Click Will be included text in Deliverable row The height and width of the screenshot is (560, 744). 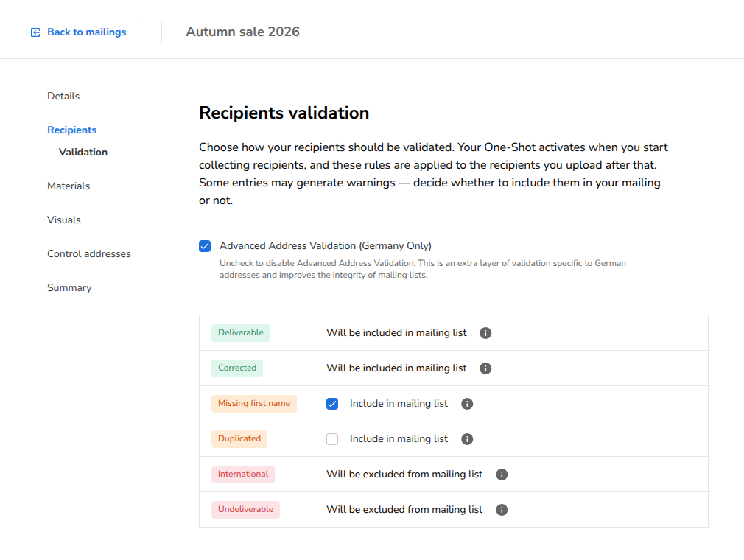396,332
